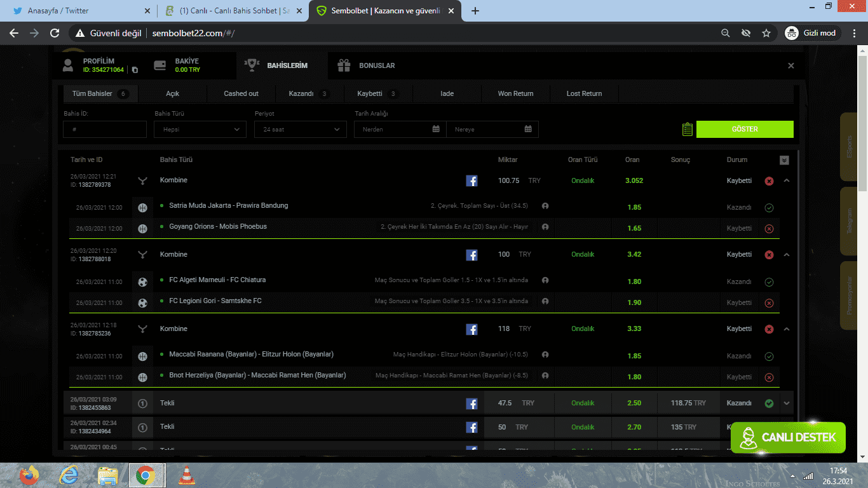Switch to Canlı Bahis Sohbet browser tab
Screen dimensions: 868x488
[233, 11]
